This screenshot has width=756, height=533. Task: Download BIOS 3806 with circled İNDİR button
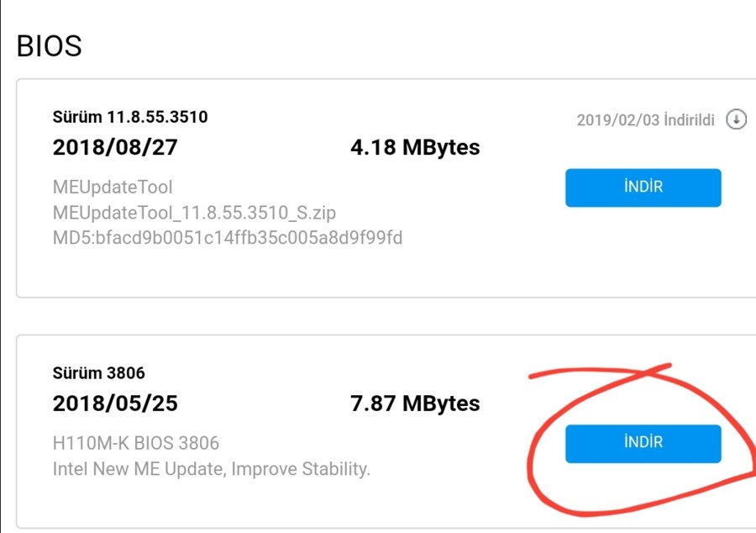(x=643, y=443)
